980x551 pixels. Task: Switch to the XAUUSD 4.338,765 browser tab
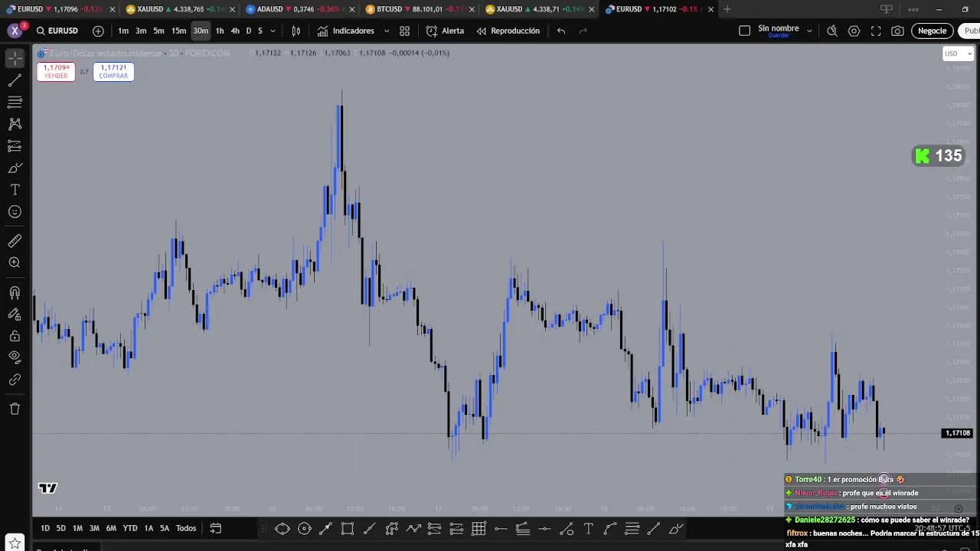point(175,9)
